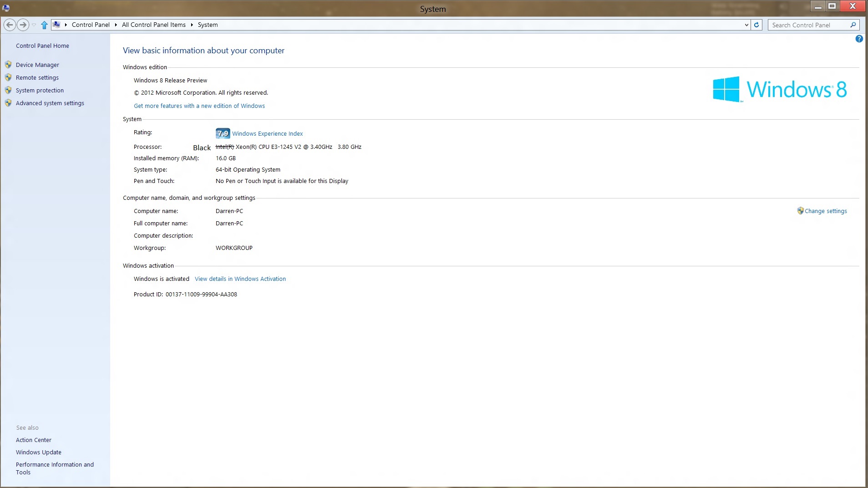The width and height of the screenshot is (868, 488).
Task: Click the Full computer name value
Action: pyautogui.click(x=229, y=224)
